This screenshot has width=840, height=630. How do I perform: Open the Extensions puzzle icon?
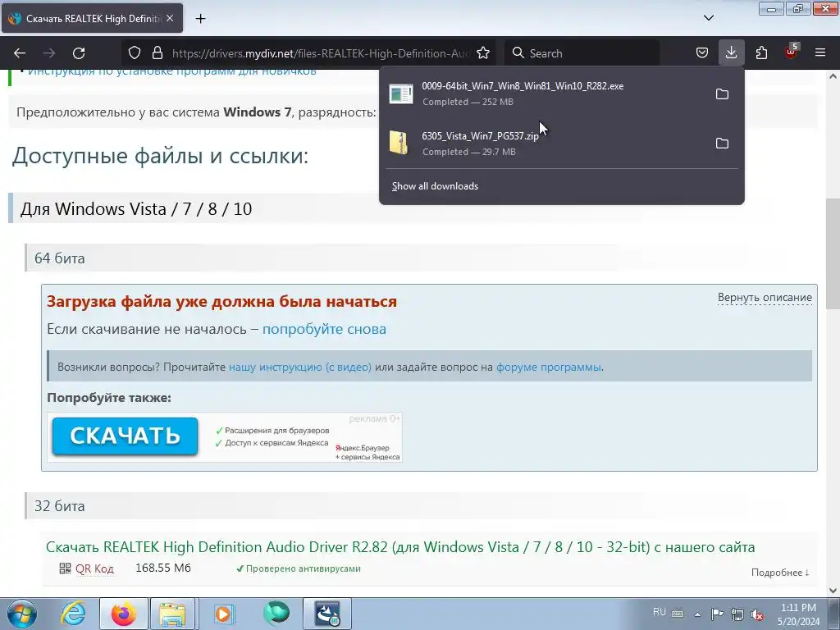pos(761,53)
